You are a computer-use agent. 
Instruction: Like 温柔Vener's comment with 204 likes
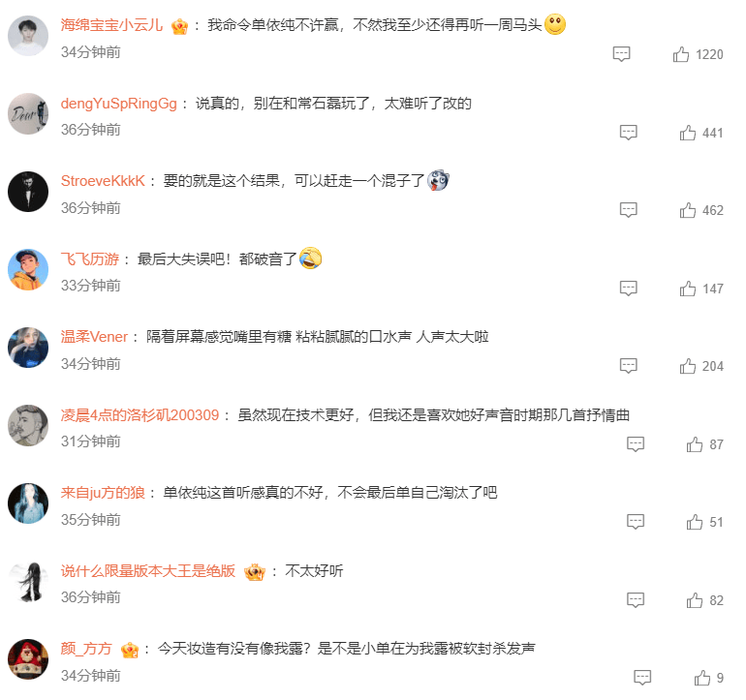pyautogui.click(x=688, y=366)
